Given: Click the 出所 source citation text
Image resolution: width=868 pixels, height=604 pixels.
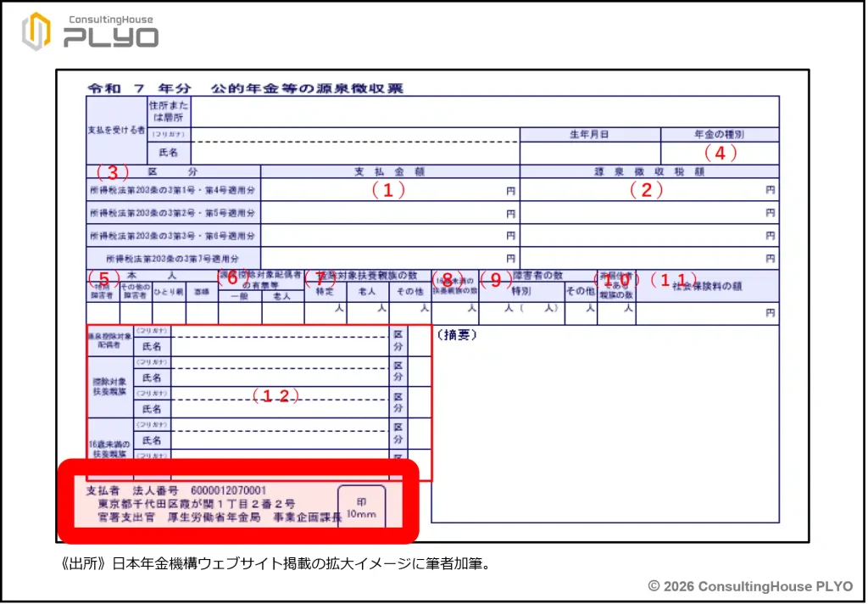Looking at the screenshot, I should (x=274, y=562).
